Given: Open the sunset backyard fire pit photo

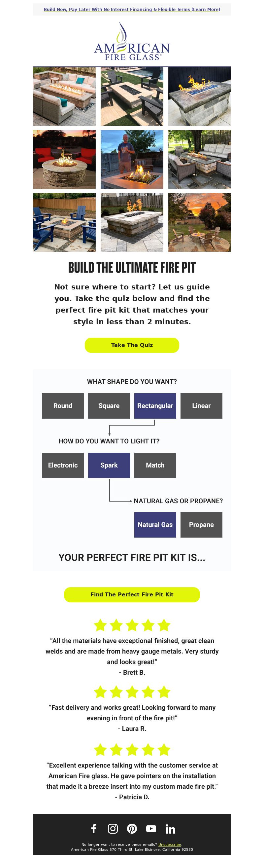Looking at the screenshot, I should click(200, 222).
